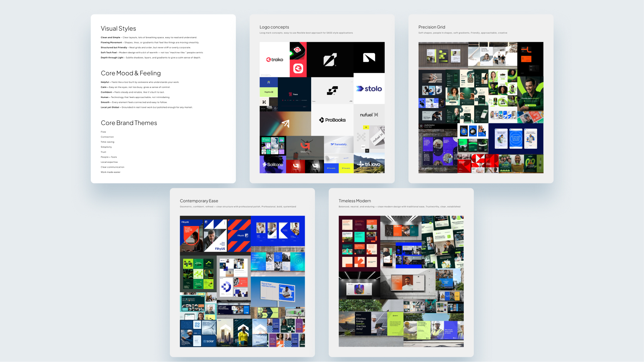This screenshot has height=362, width=644.
Task: Select the nufuel logo tile
Action: [369, 115]
